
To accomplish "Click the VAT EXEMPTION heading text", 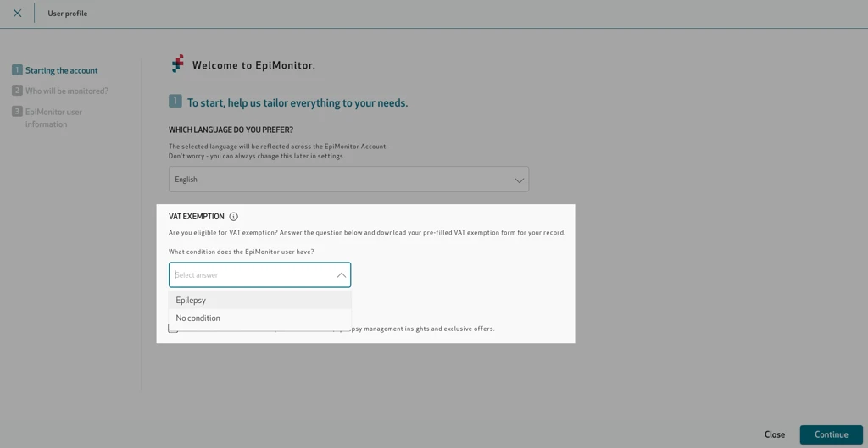I will [x=197, y=217].
